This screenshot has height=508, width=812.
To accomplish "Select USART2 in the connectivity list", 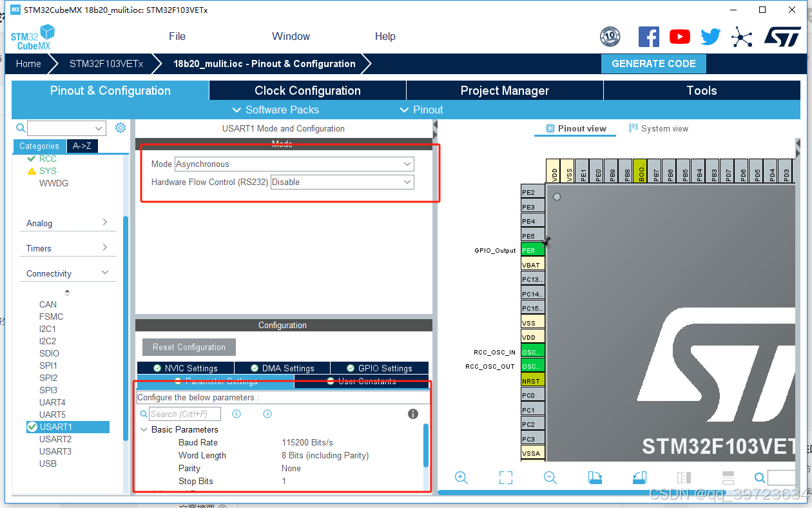I will pyautogui.click(x=55, y=439).
